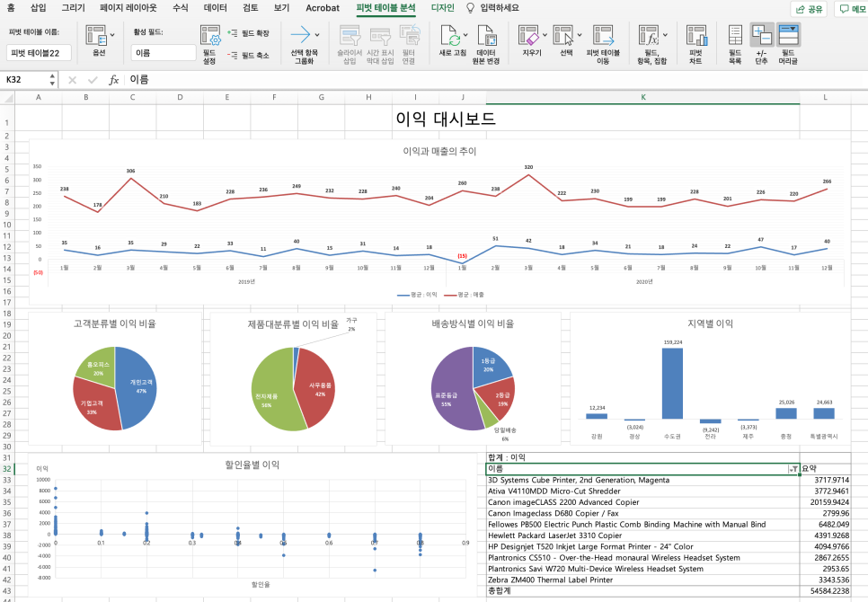Click the lightbulb Tell me (입력하세요) icon

[x=471, y=8]
